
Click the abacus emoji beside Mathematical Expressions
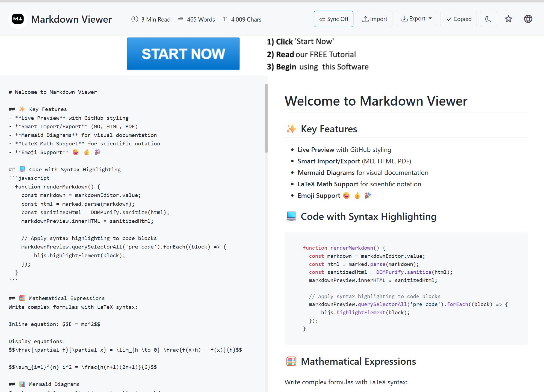tap(291, 361)
